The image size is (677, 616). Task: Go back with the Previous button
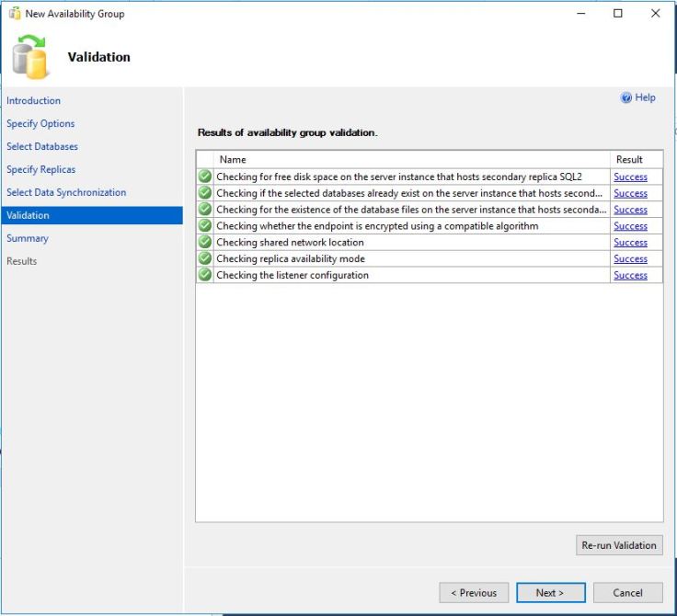[x=474, y=593]
